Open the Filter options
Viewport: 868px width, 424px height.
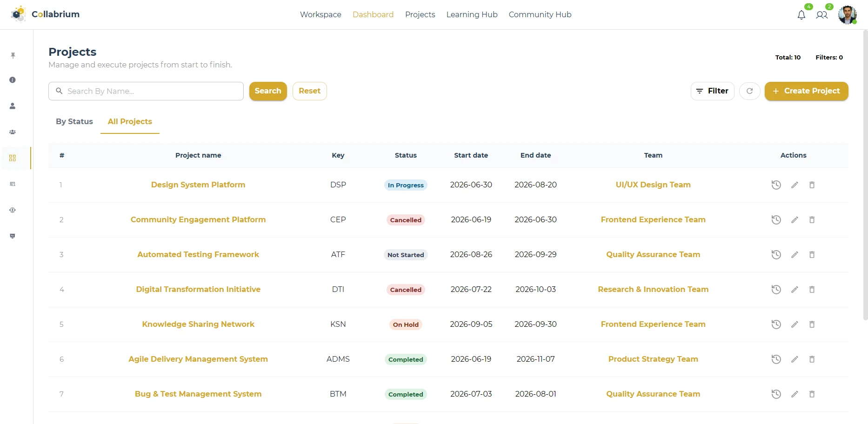click(x=712, y=91)
